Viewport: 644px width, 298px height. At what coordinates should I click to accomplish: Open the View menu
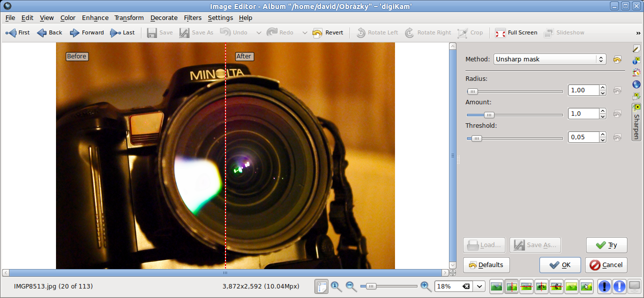[x=46, y=17]
